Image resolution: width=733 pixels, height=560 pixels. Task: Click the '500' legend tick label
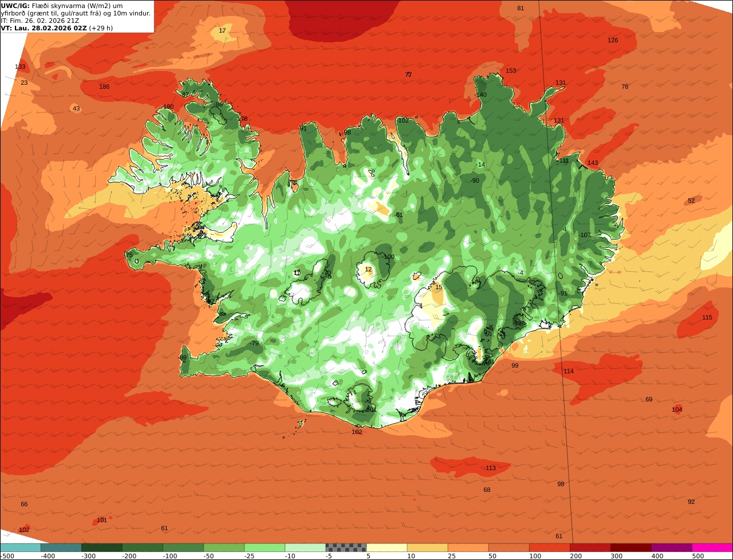point(698,556)
